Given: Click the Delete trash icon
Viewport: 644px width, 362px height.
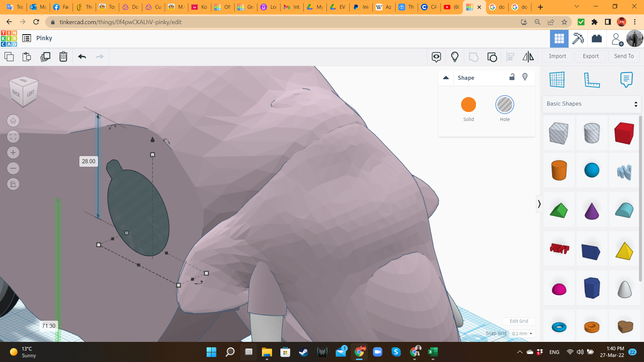Looking at the screenshot, I should click(x=63, y=57).
